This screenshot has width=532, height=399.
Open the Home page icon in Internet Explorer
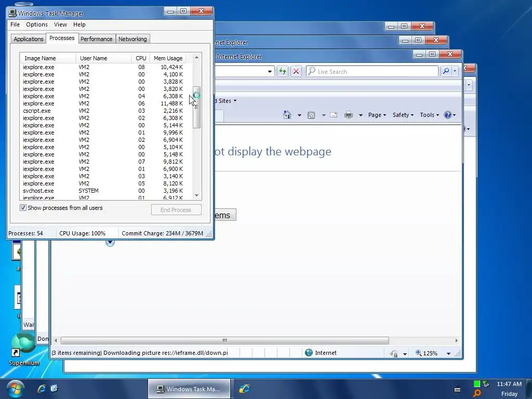(287, 115)
